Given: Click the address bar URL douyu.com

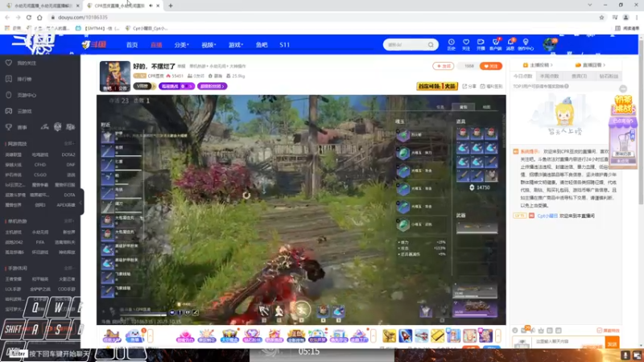Looking at the screenshot, I should 83,17.
